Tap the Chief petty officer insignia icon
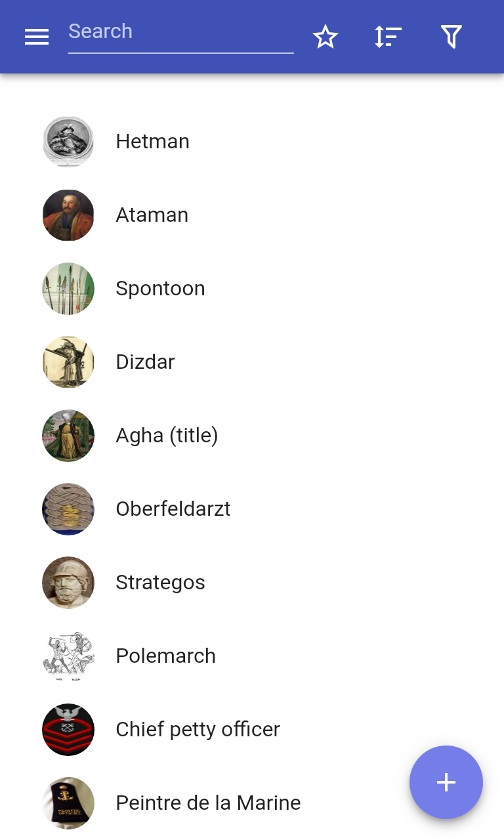Viewport: 504px width, 840px height. [x=68, y=730]
